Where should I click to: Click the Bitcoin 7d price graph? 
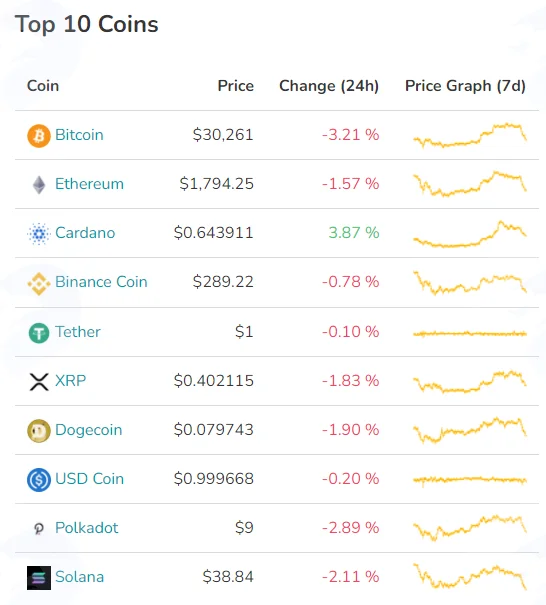coord(470,135)
